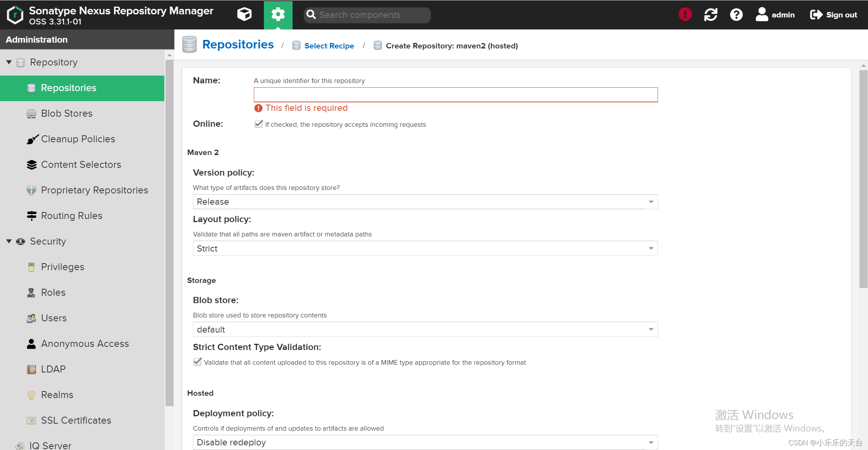This screenshot has height=450, width=868.
Task: Click the Realms shield icon
Action: pos(31,395)
